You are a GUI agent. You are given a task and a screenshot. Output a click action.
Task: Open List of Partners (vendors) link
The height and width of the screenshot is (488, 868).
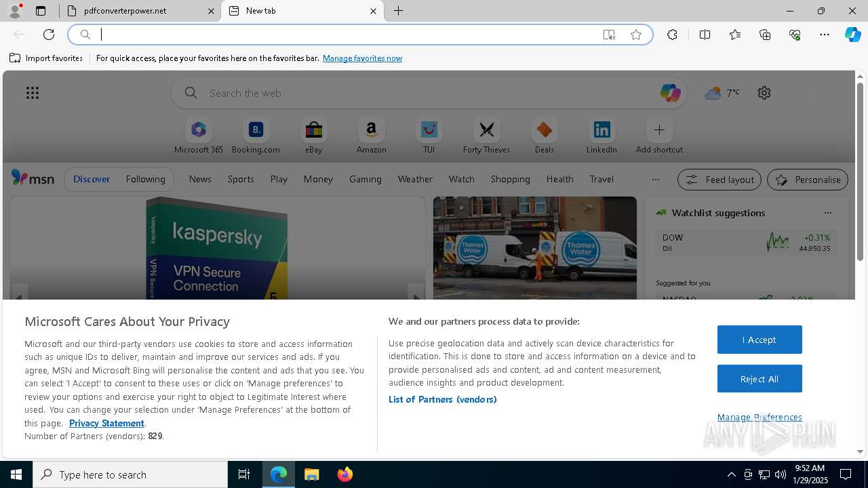tap(443, 399)
